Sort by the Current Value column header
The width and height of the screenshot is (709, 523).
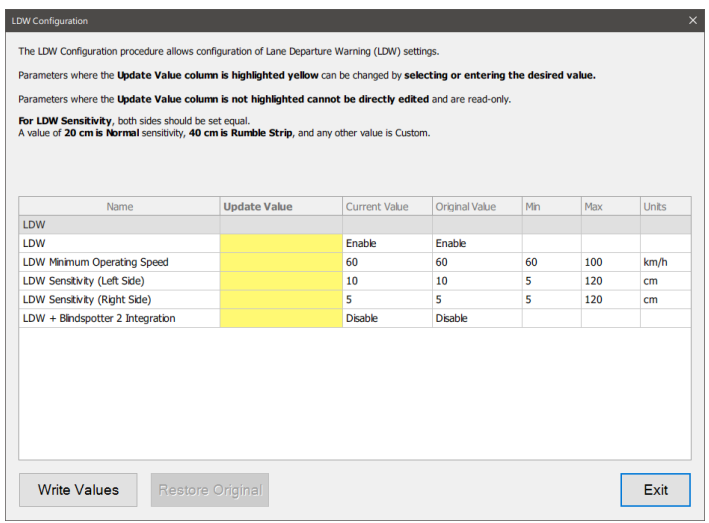click(377, 206)
